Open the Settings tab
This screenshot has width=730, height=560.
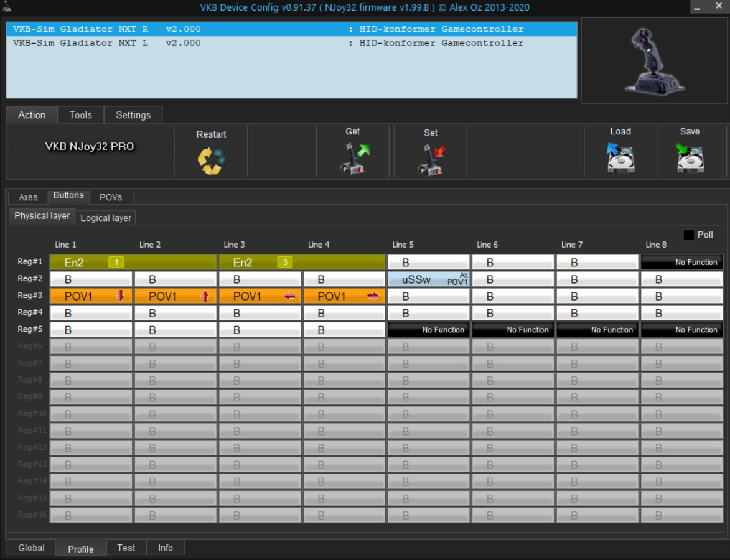pos(133,115)
